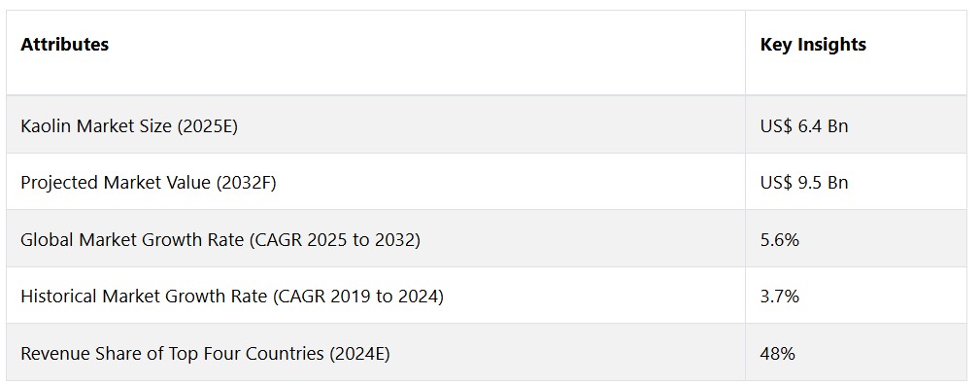Select the 3.7% historical CAGR value
The width and height of the screenshot is (980, 385).
(x=780, y=297)
